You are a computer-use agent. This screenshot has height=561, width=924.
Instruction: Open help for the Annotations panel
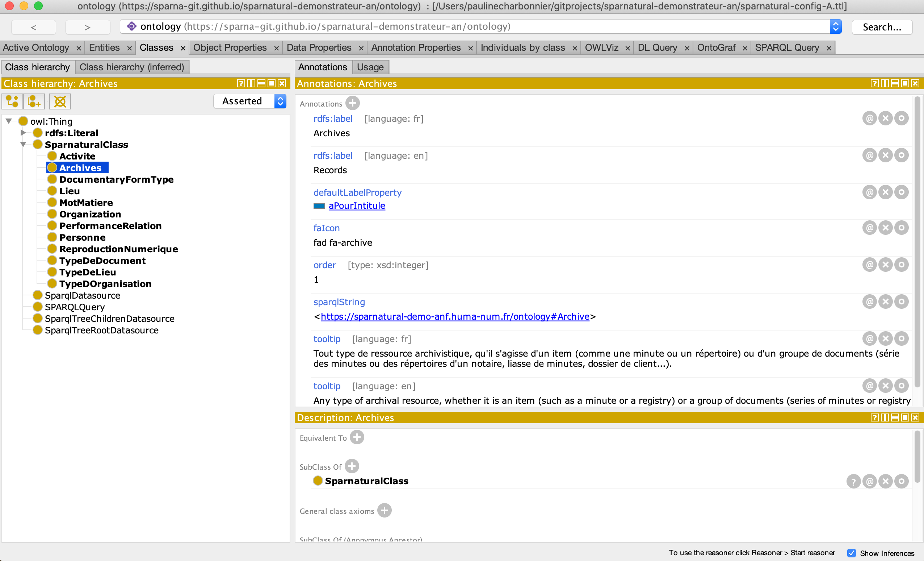874,83
